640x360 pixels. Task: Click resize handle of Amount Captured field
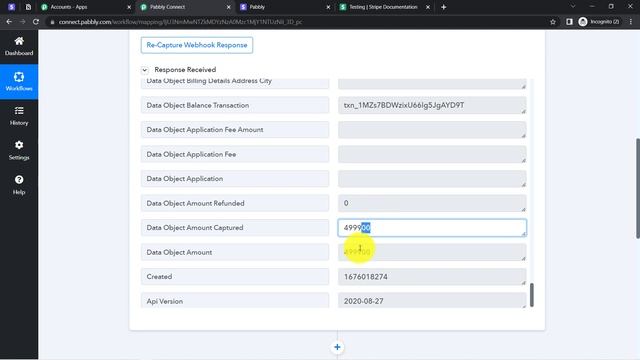(524, 233)
